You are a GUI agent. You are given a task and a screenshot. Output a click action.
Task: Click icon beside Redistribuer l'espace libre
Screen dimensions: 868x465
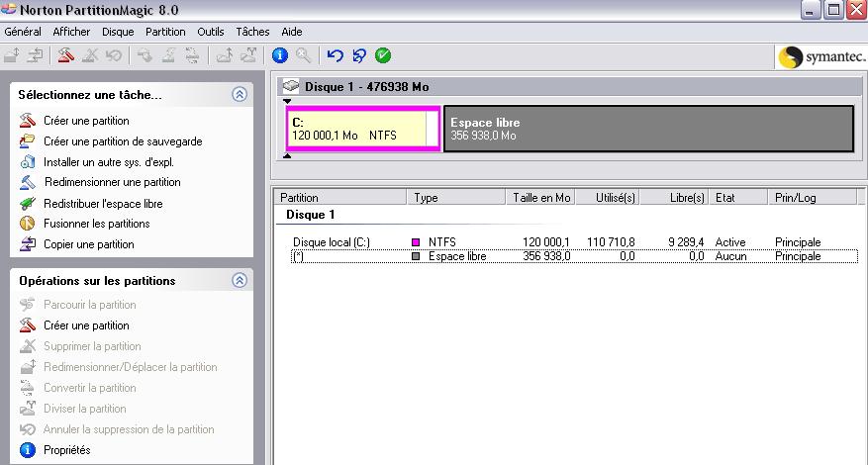tap(27, 204)
